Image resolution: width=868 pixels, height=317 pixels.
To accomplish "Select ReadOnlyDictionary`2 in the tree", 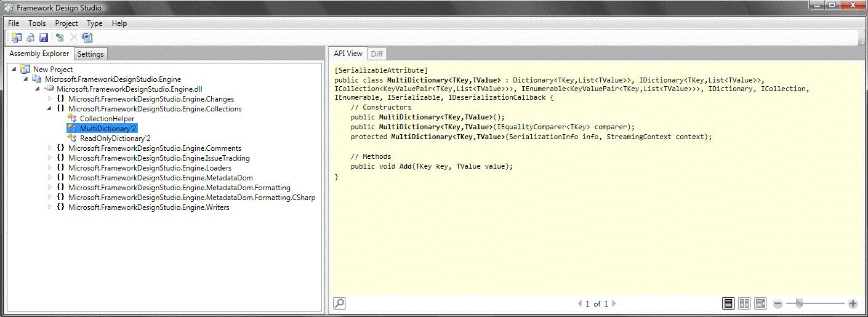I will click(115, 138).
